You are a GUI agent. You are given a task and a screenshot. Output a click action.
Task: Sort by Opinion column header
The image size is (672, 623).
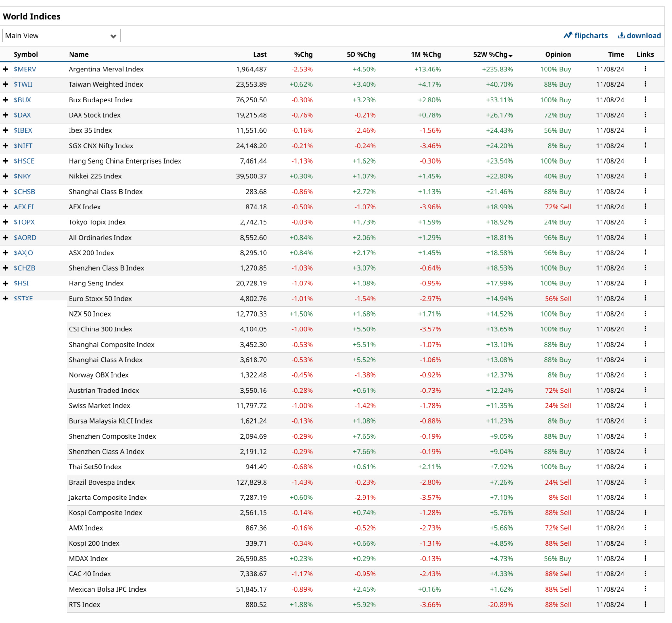(x=558, y=54)
